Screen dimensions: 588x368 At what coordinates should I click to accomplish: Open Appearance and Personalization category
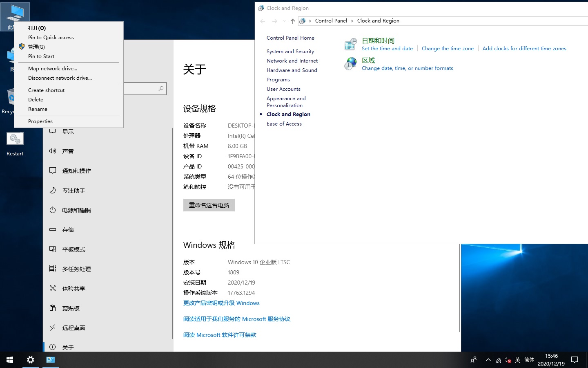tap(286, 102)
